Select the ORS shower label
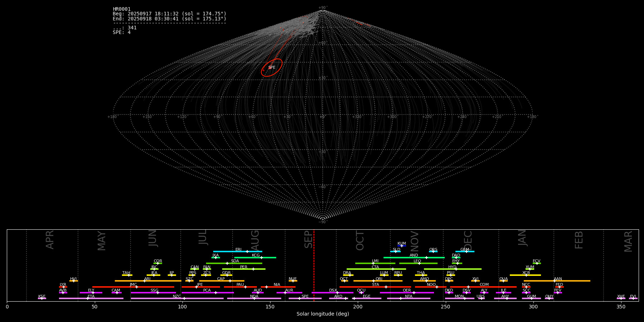The width and height of the screenshot is (644, 322). 433,249
